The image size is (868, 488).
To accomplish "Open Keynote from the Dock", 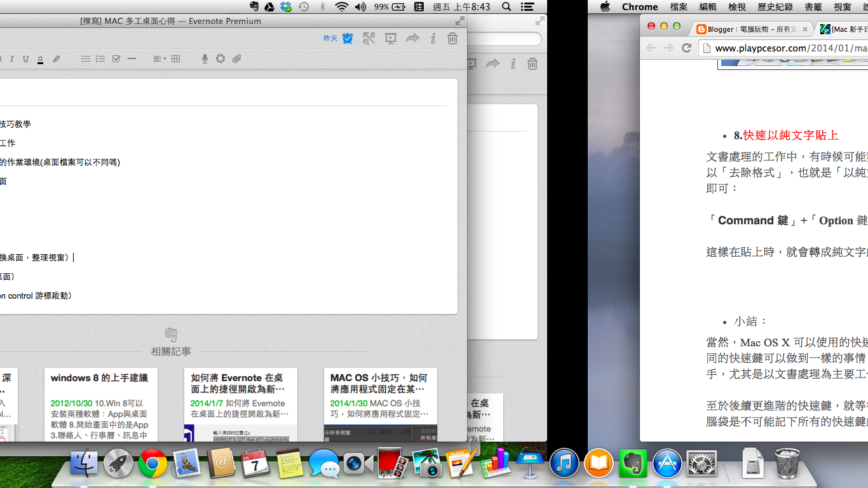I will [530, 463].
